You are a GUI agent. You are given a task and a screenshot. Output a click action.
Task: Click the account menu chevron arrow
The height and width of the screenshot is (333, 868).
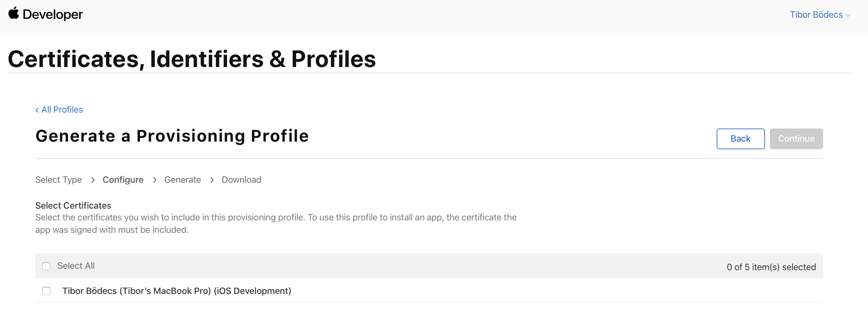click(848, 15)
